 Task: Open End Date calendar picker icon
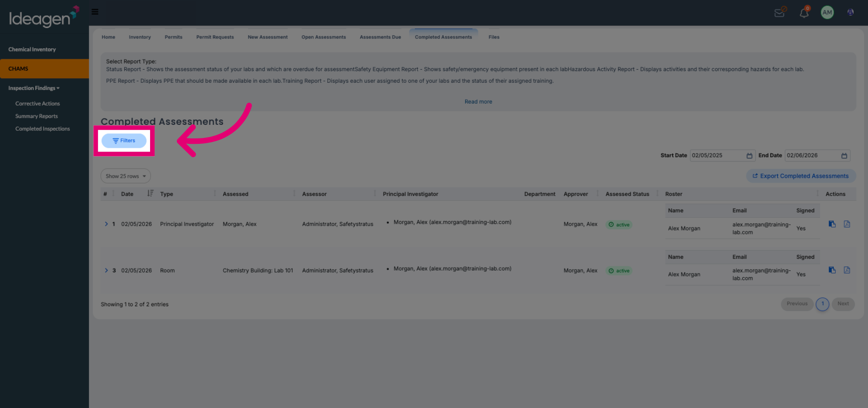(844, 156)
